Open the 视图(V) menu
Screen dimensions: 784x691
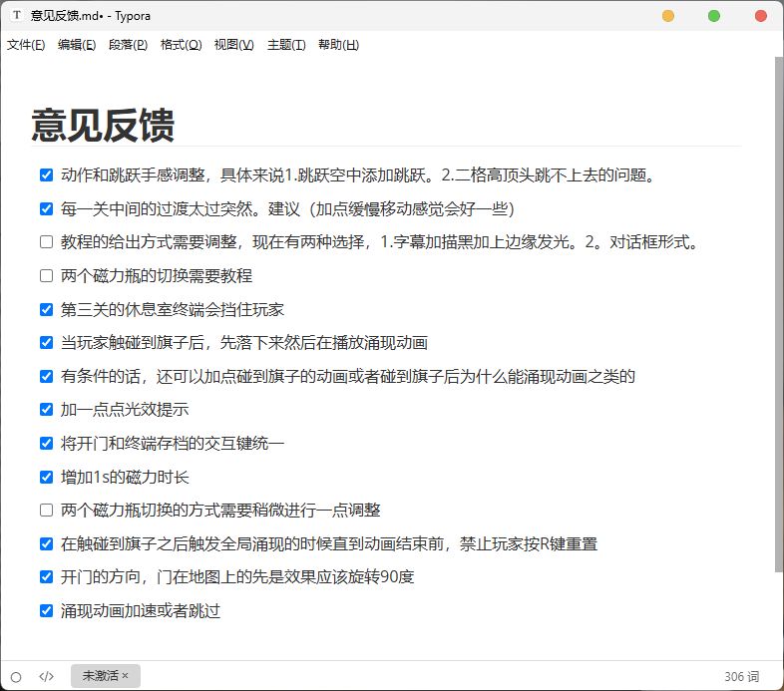point(234,45)
